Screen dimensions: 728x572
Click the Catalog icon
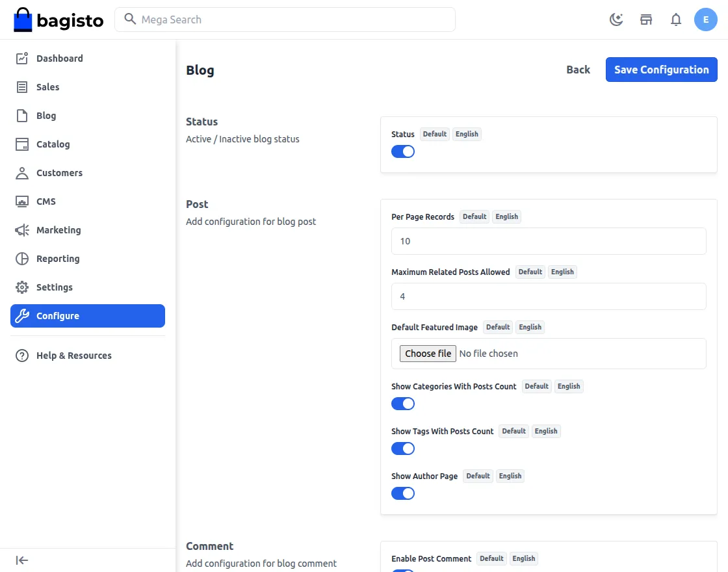[22, 144]
